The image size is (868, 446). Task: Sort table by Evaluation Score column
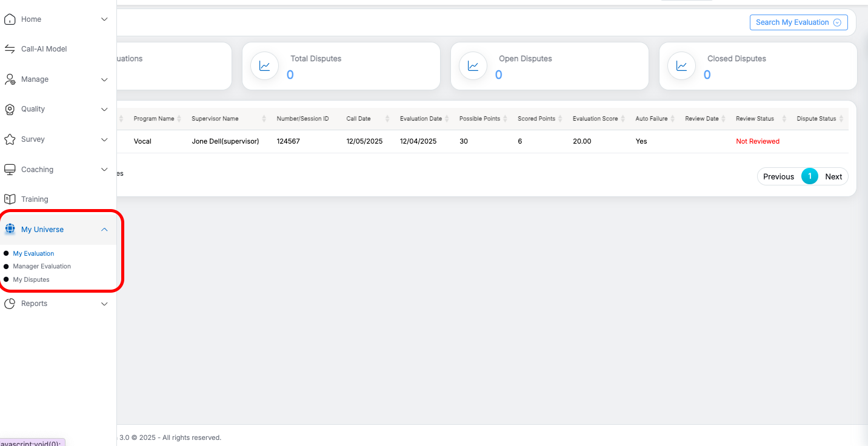[x=595, y=119]
